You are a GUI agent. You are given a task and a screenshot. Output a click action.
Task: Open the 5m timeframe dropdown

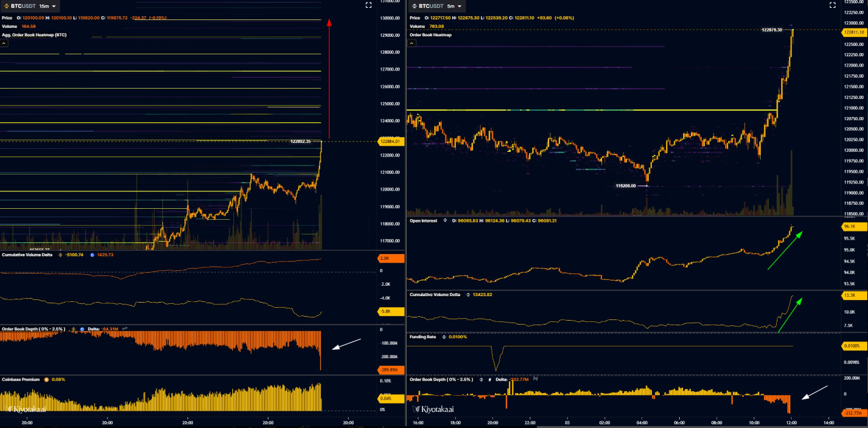[x=461, y=5]
